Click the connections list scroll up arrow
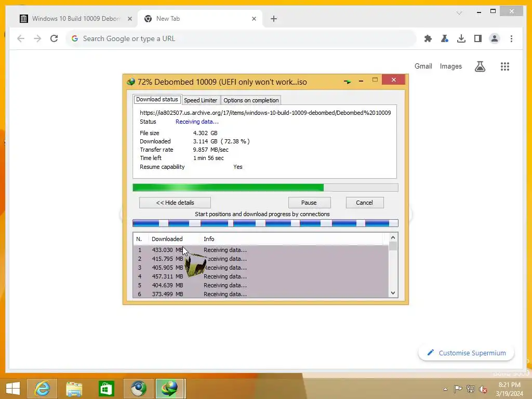Viewport: 532px width, 399px height. 393,237
